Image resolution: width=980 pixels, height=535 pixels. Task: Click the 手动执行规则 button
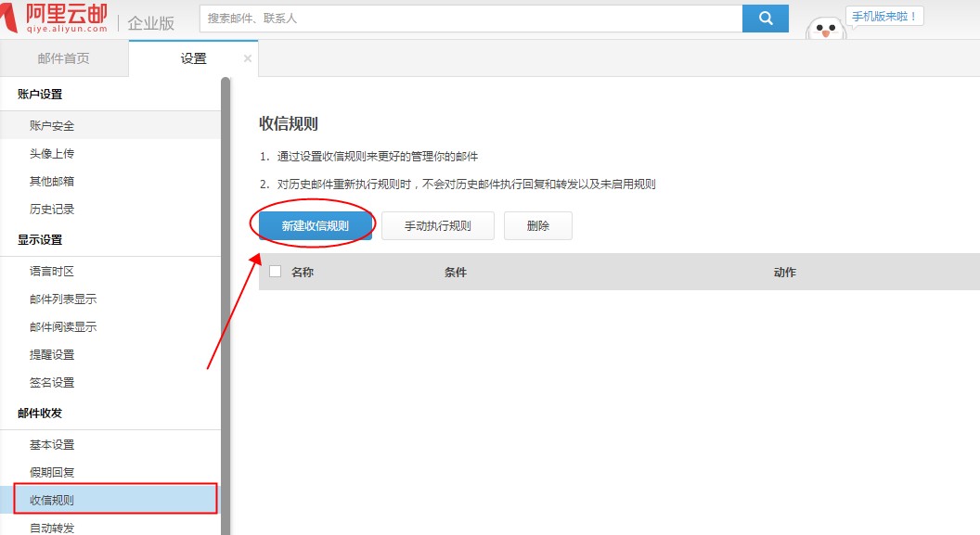coord(437,224)
